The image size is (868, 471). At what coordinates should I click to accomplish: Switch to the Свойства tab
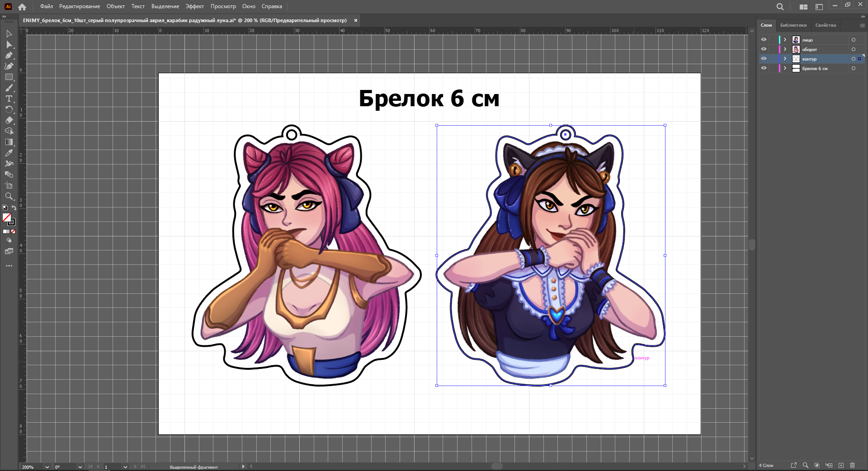(x=826, y=25)
